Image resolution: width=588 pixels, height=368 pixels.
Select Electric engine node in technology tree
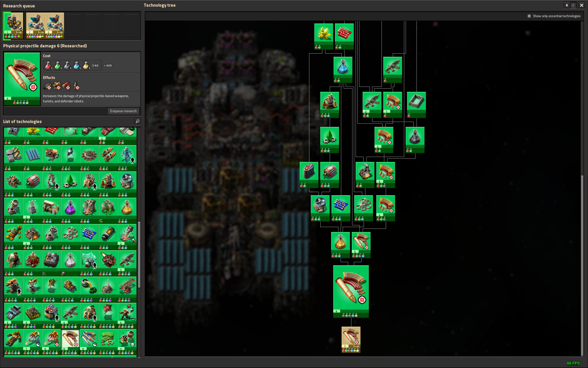[330, 175]
